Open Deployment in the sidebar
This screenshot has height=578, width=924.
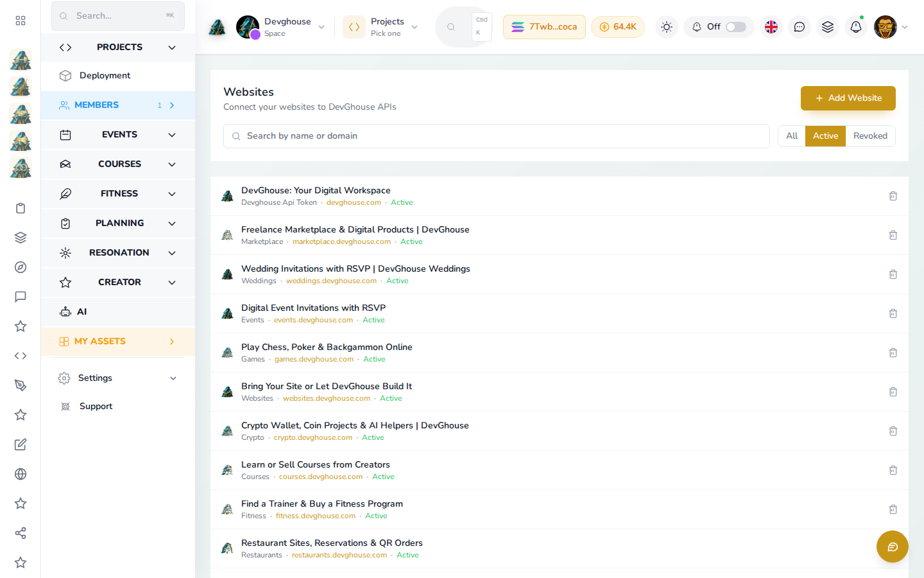[118, 76]
